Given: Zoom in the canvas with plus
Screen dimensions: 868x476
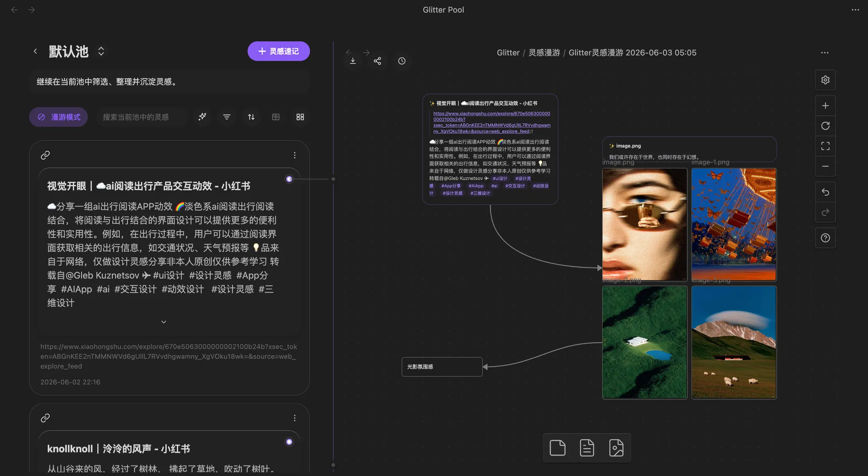Looking at the screenshot, I should pyautogui.click(x=825, y=106).
